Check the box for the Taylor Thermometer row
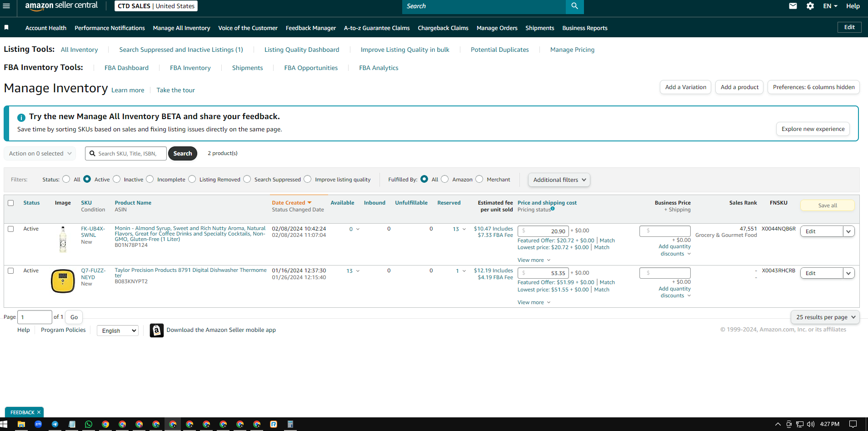The image size is (868, 431). tap(11, 271)
